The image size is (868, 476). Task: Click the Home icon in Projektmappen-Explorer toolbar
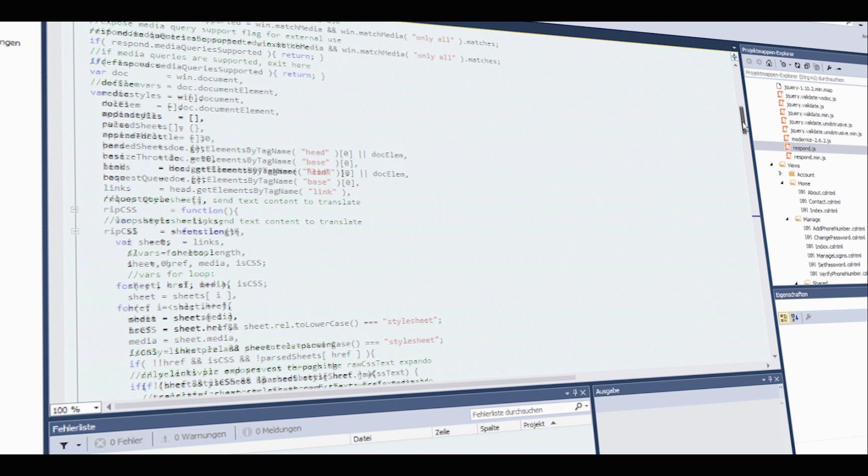coord(769,63)
